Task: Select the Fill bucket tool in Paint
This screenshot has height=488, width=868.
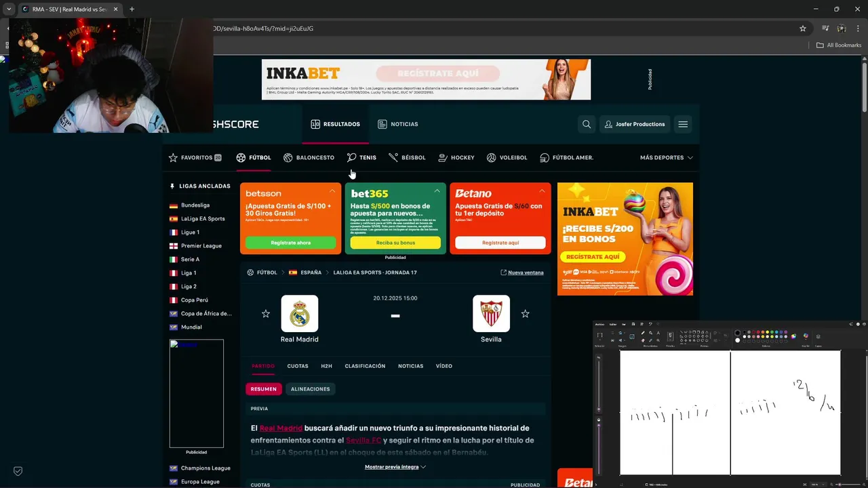Action: 650,333
